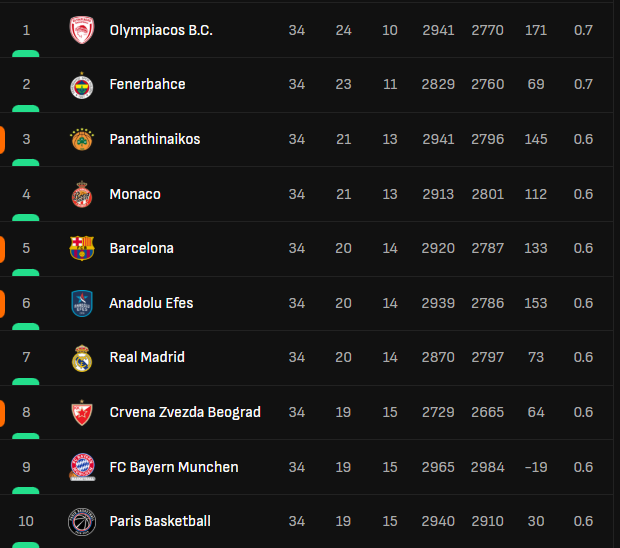Open the Olympiacos B.C. team name link
Viewport: 620px width, 548px height.
[161, 30]
